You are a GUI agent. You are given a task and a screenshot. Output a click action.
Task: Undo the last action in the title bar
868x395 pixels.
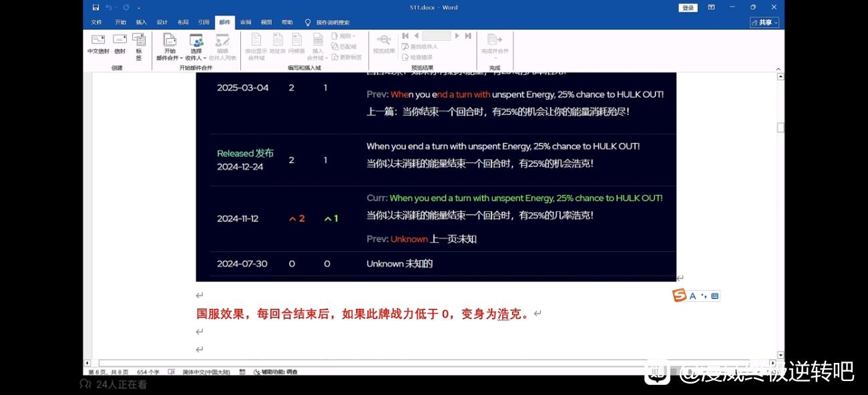pos(109,7)
